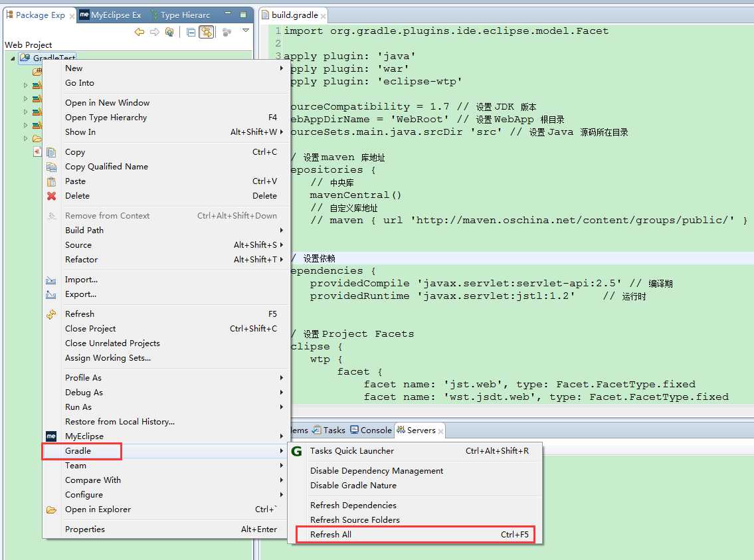Select Open in New Window
Viewport: 754px width, 560px height.
(166, 102)
